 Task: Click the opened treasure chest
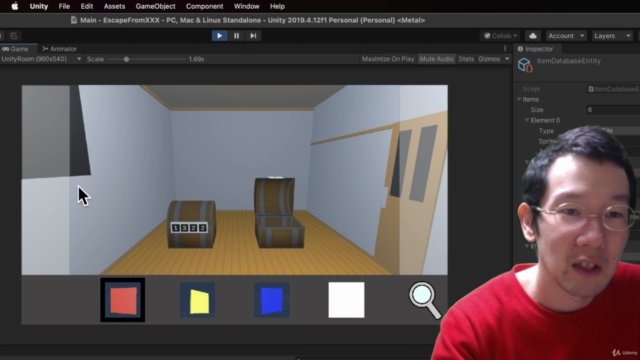(x=279, y=212)
